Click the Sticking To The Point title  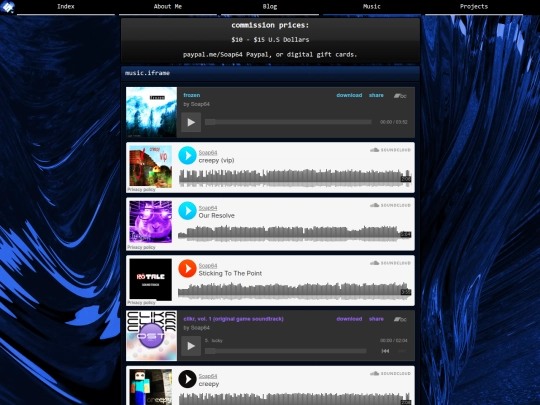[230, 273]
